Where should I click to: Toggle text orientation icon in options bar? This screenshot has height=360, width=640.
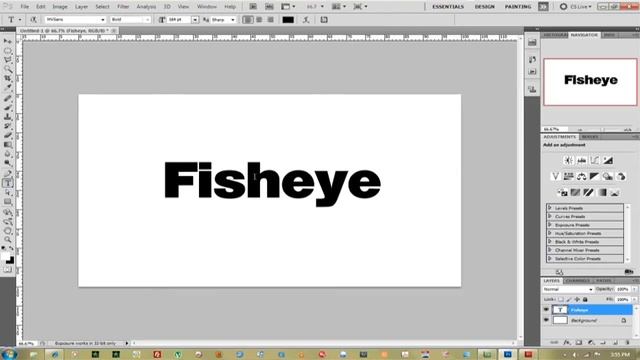(33, 20)
